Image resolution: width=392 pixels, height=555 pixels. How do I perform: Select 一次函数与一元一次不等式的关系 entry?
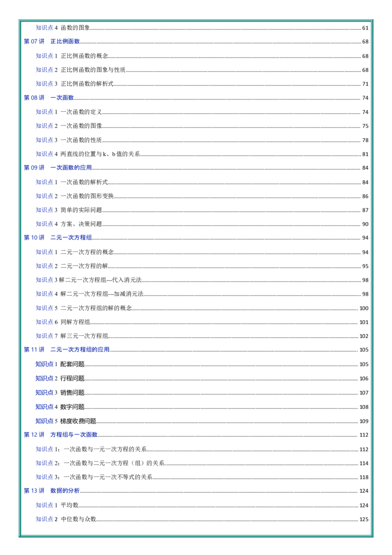click(202, 477)
